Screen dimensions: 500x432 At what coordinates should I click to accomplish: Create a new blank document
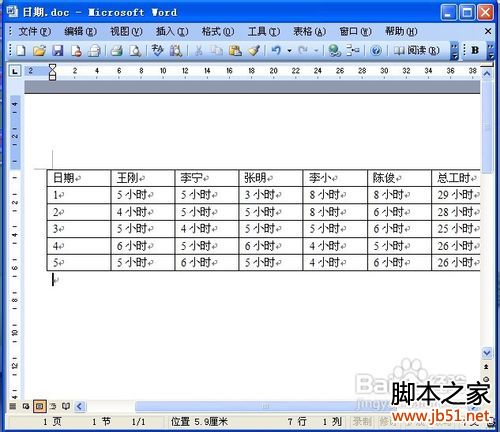pos(21,51)
